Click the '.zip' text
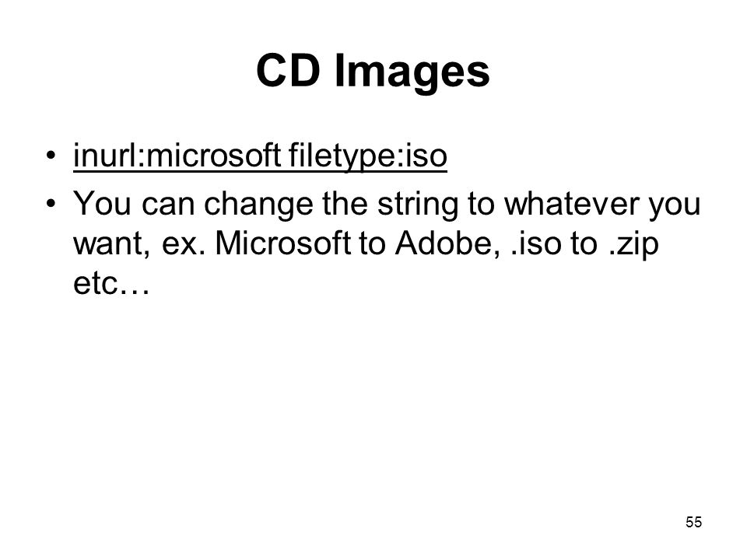Viewport: 747px width, 560px height. [x=634, y=245]
